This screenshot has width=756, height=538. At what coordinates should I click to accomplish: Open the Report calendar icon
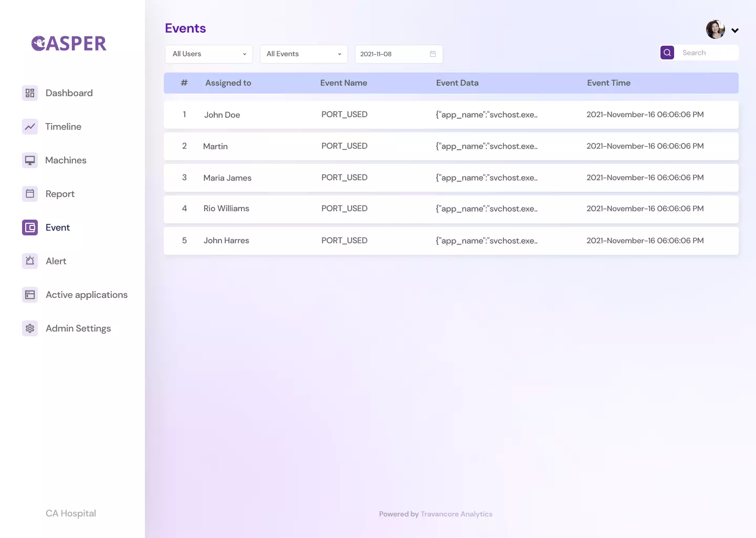coord(30,194)
